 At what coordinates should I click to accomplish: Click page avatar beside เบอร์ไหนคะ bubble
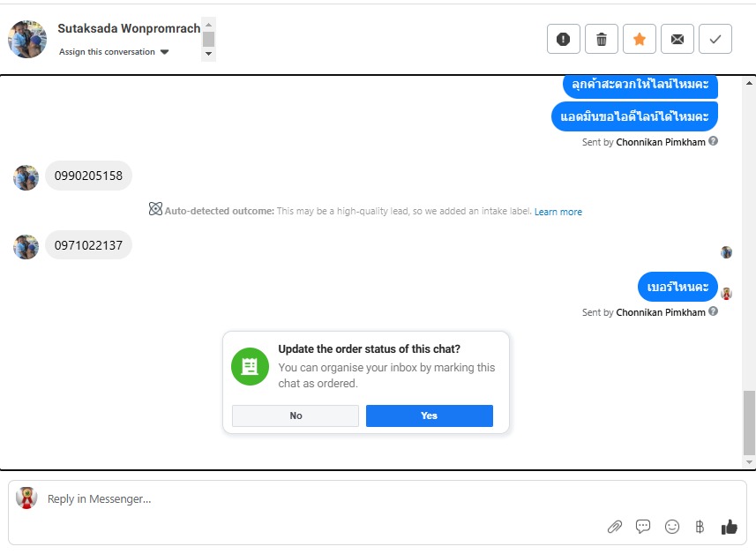(726, 293)
